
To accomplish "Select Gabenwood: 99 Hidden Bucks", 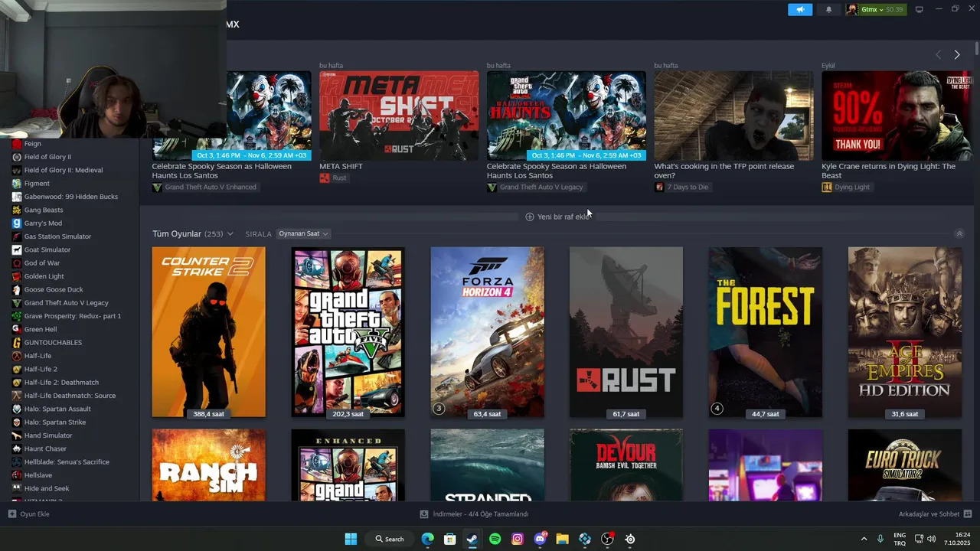I will pos(70,197).
